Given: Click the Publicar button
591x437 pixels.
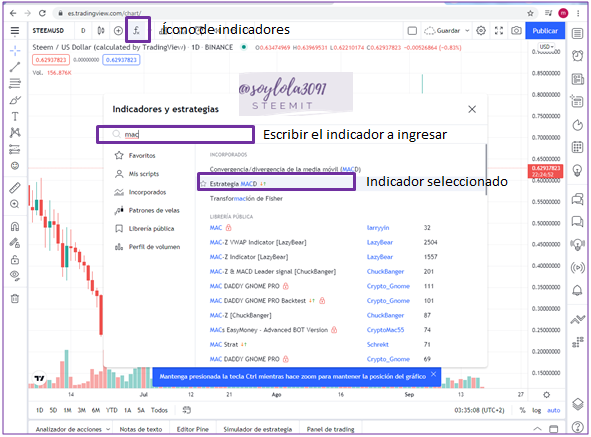Looking at the screenshot, I should click(x=545, y=31).
